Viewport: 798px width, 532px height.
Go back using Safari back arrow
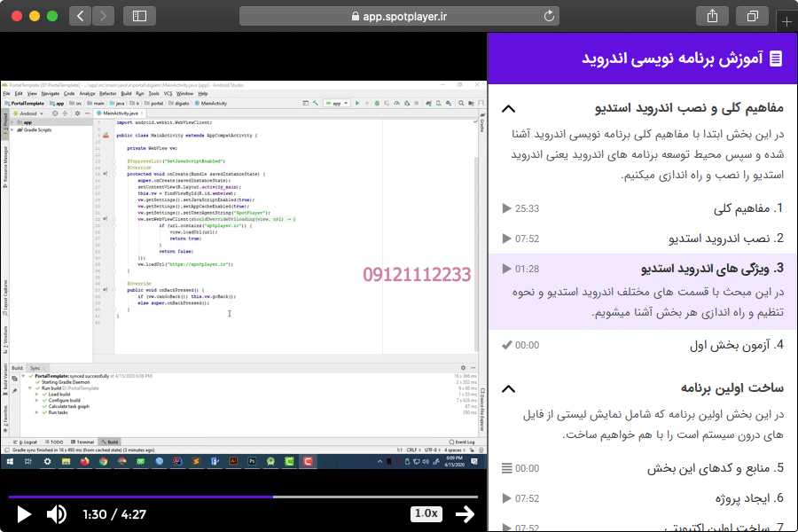click(80, 16)
